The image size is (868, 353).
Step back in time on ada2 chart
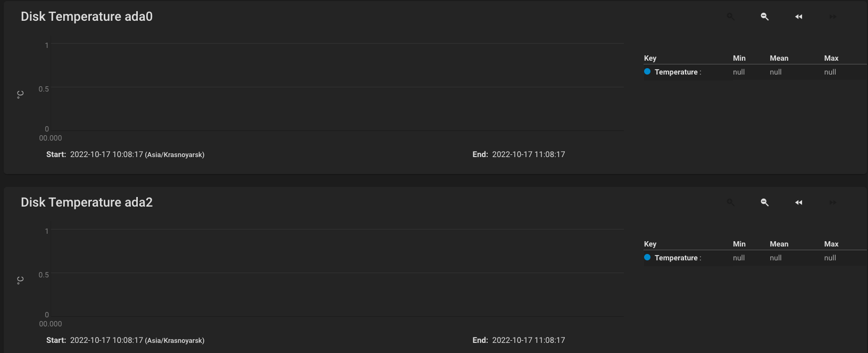tap(799, 202)
